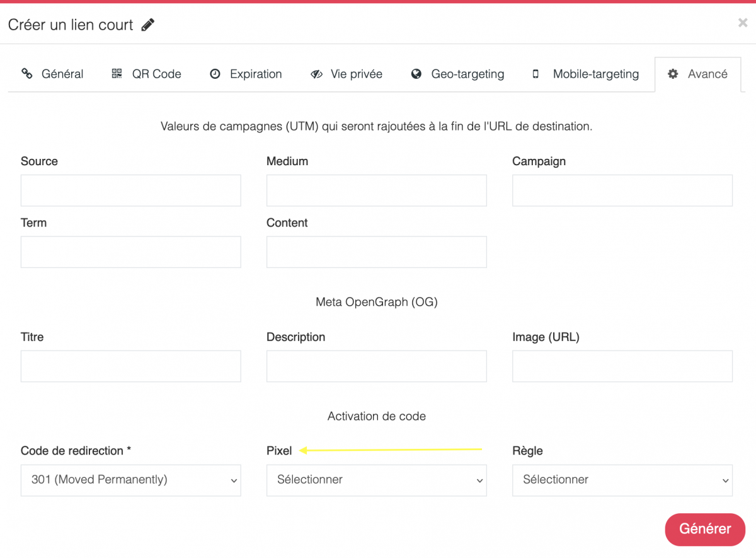The image size is (756, 558).
Task: Click the globe Geo-targeting icon
Action: (416, 74)
